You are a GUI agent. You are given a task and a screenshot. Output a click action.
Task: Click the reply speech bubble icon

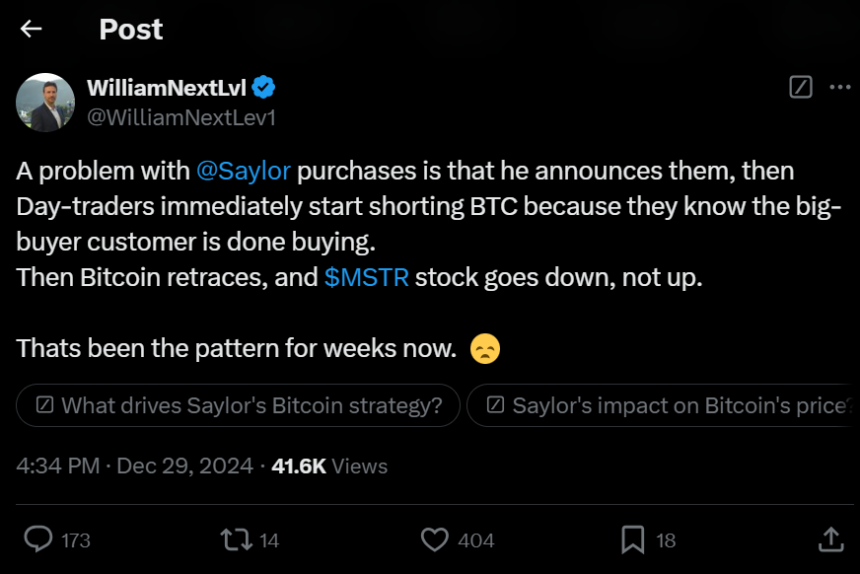point(38,539)
